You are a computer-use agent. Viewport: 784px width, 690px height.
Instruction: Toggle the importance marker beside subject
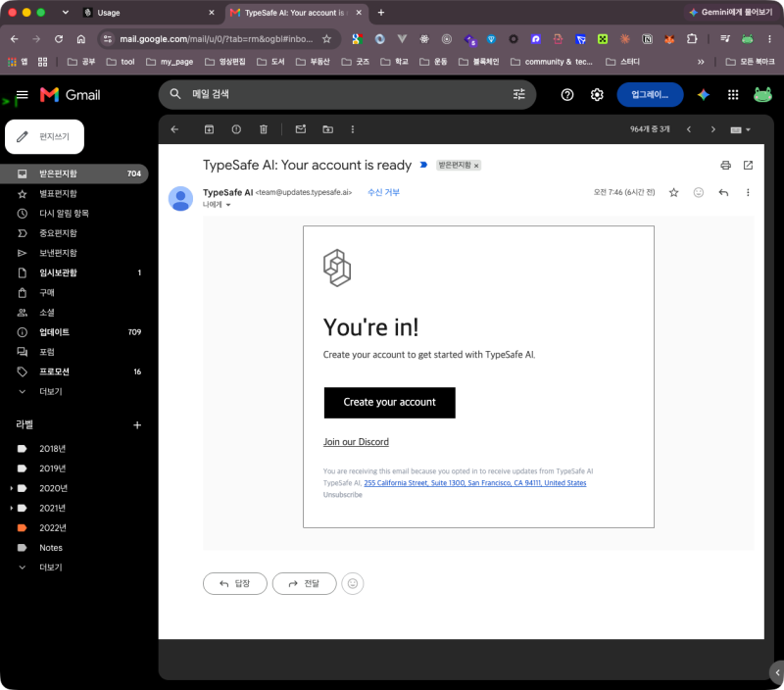coord(423,165)
